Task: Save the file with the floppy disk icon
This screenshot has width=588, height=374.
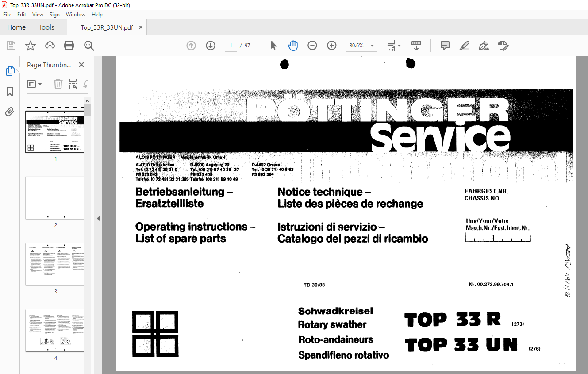Action: [11, 46]
